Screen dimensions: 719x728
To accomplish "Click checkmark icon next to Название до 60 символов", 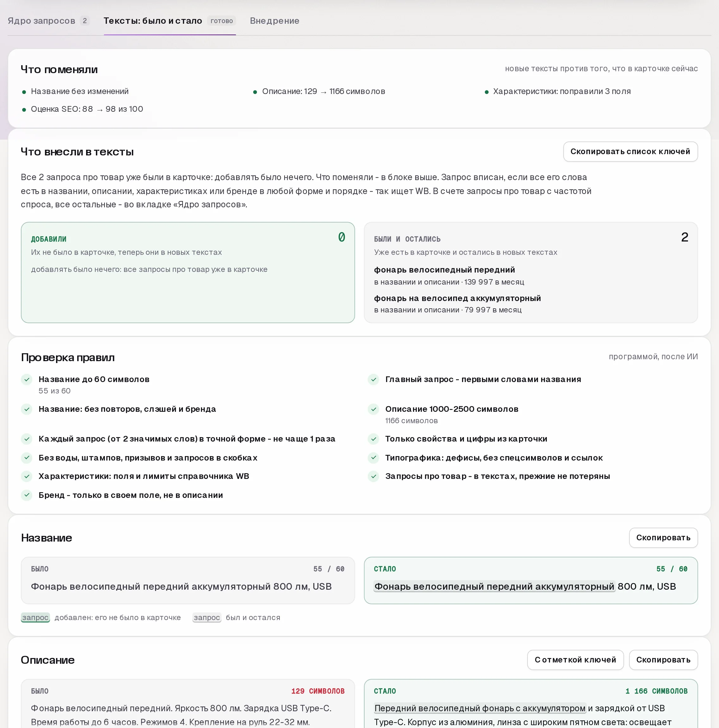I will click(x=27, y=380).
